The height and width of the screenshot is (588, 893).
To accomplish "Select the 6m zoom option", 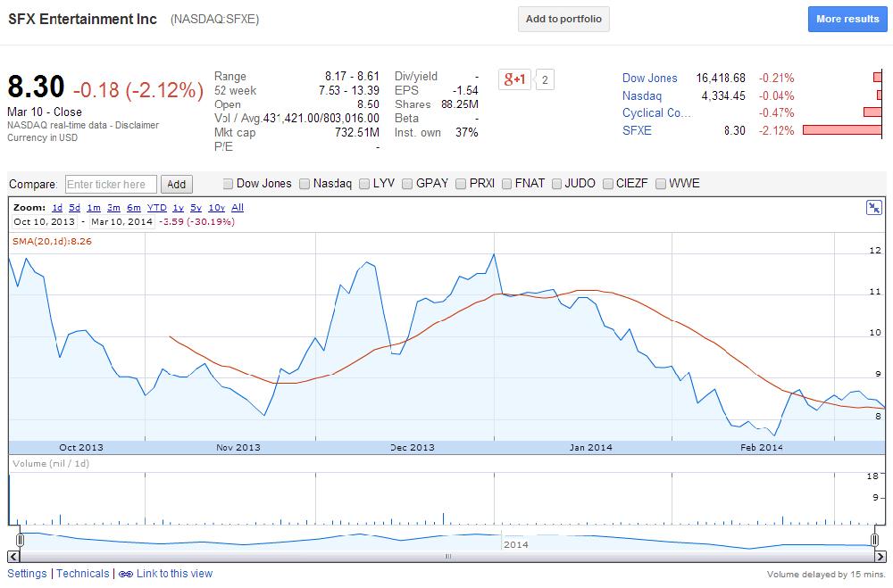I will (x=133, y=208).
